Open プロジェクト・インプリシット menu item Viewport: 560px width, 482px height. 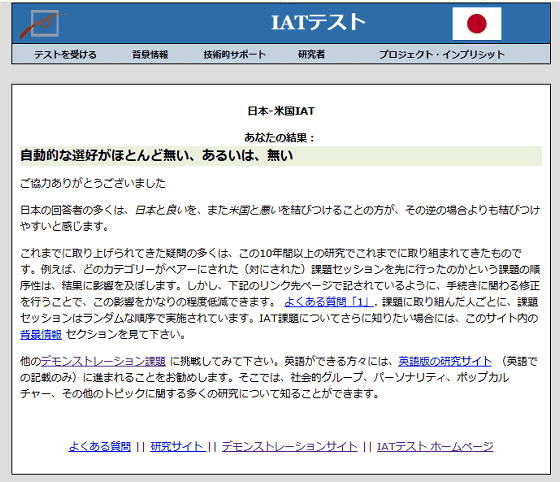442,55
